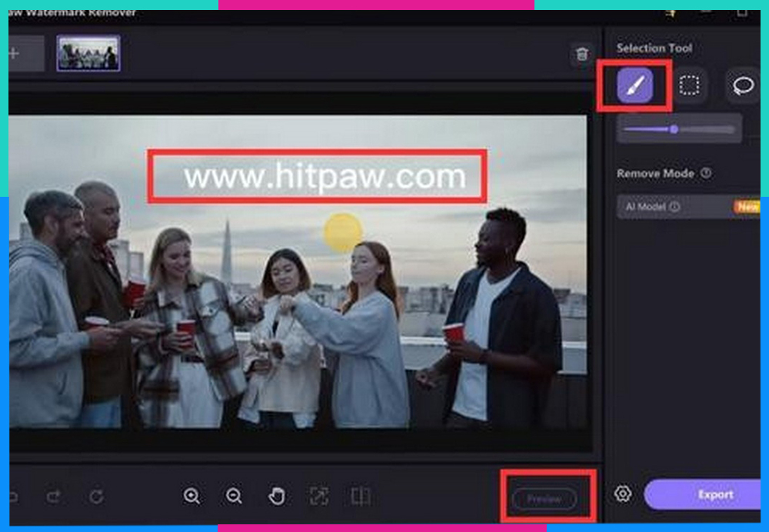Click the Preview button
This screenshot has height=532, width=769.
(x=544, y=499)
